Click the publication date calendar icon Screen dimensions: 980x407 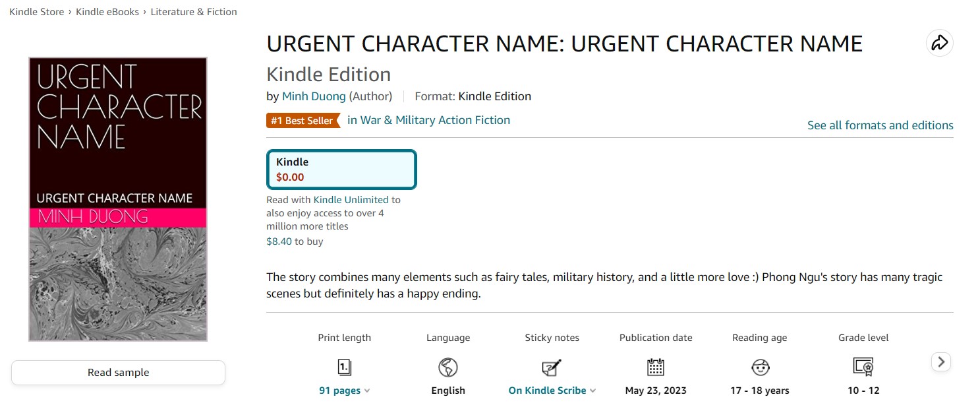click(656, 367)
